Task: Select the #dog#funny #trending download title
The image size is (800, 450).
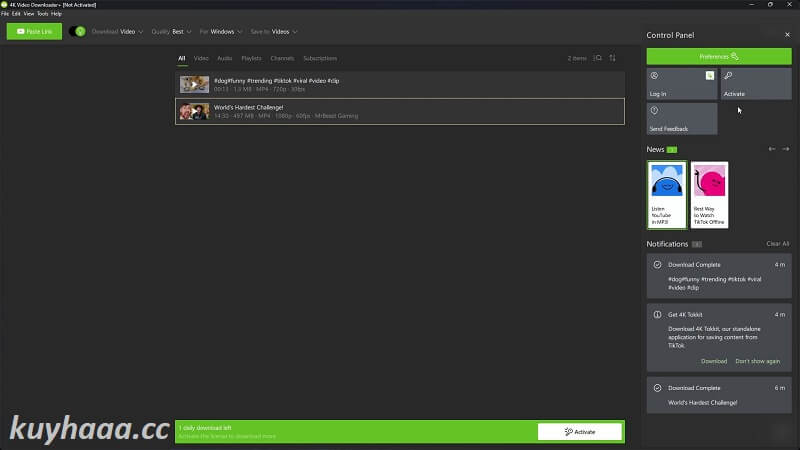Action: pyautogui.click(x=277, y=81)
